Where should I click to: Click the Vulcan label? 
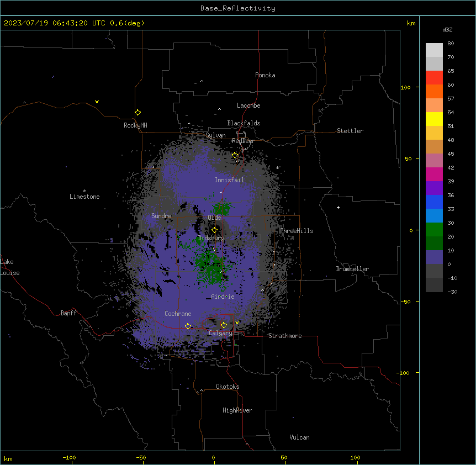[x=300, y=437]
